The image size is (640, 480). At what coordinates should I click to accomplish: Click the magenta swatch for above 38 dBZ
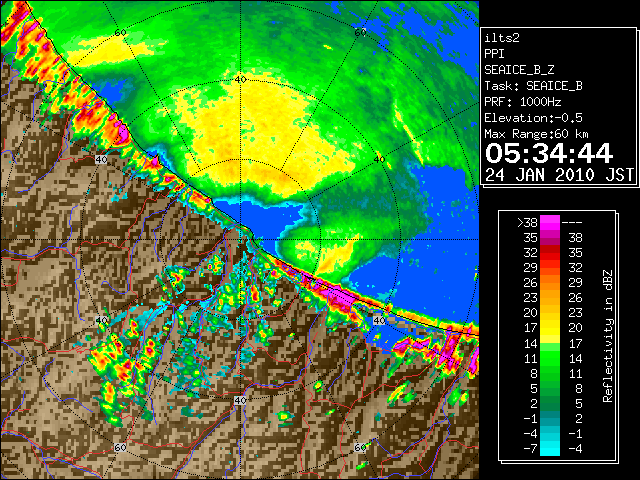pos(550,223)
